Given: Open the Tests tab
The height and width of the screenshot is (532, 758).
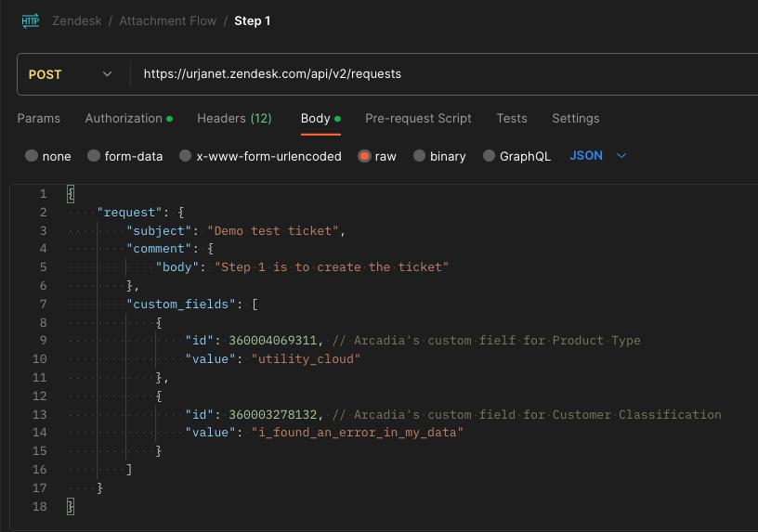Looking at the screenshot, I should coord(512,119).
